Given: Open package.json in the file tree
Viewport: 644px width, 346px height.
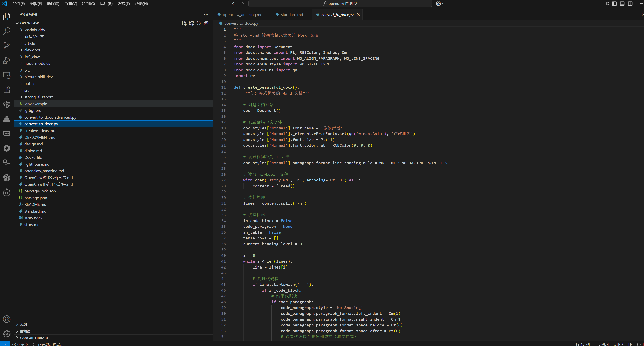Looking at the screenshot, I should coord(114,198).
